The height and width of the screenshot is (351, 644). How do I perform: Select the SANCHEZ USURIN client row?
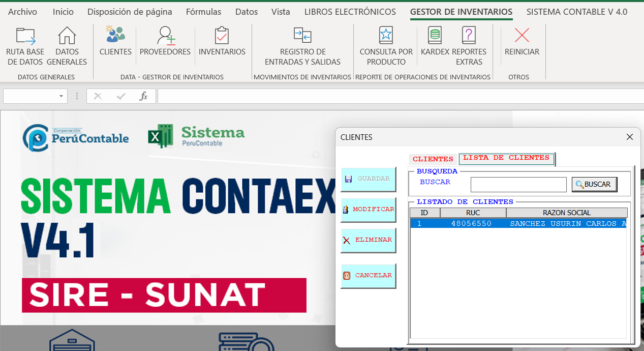518,223
